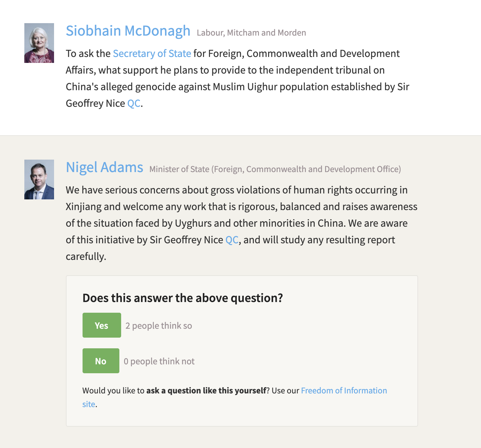Click the bold 'ask a question like this yourself' text
481x448 pixels.
206,390
